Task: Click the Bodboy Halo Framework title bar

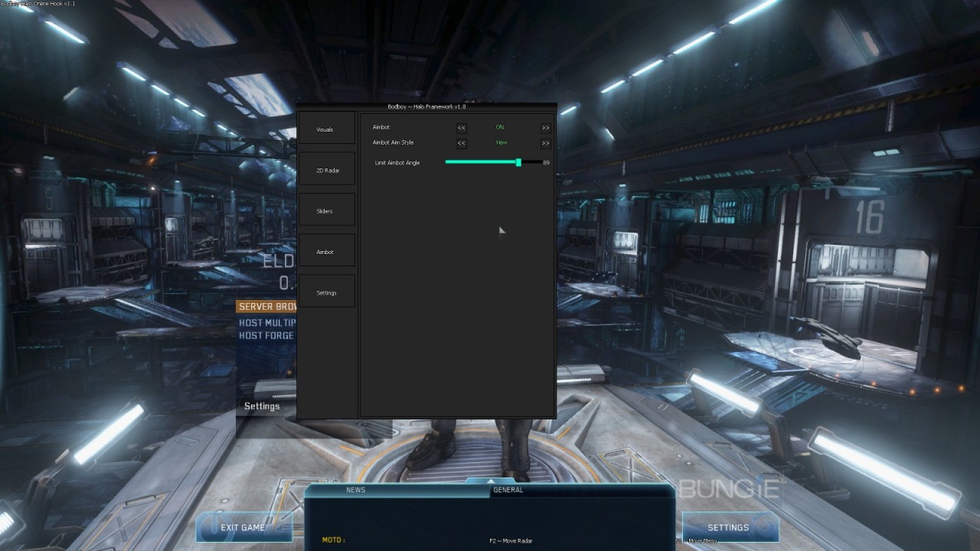Action: (x=426, y=106)
